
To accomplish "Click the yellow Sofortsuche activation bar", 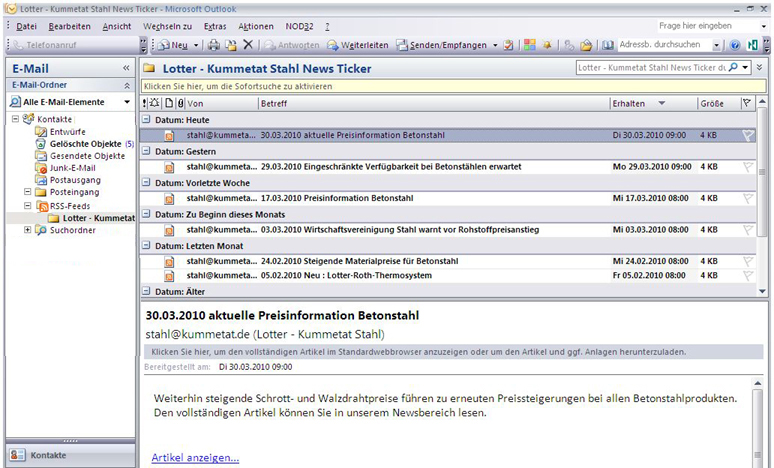I will [453, 86].
